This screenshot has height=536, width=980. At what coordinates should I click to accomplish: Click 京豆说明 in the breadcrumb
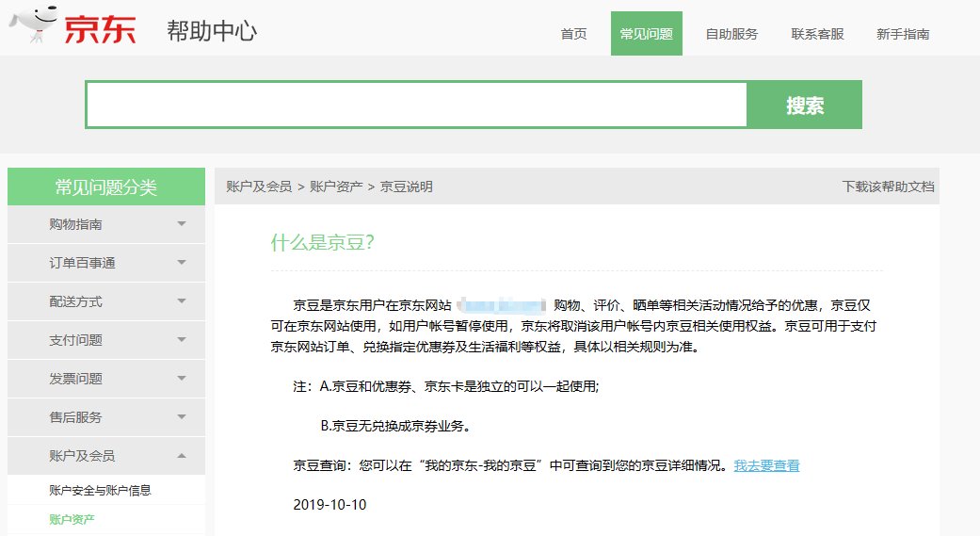coord(407,187)
